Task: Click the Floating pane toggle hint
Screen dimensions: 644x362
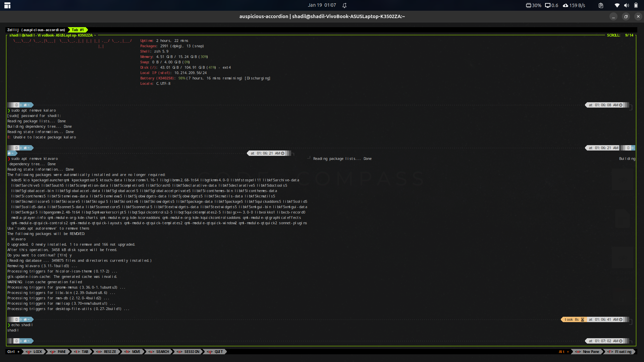Action: click(x=619, y=352)
